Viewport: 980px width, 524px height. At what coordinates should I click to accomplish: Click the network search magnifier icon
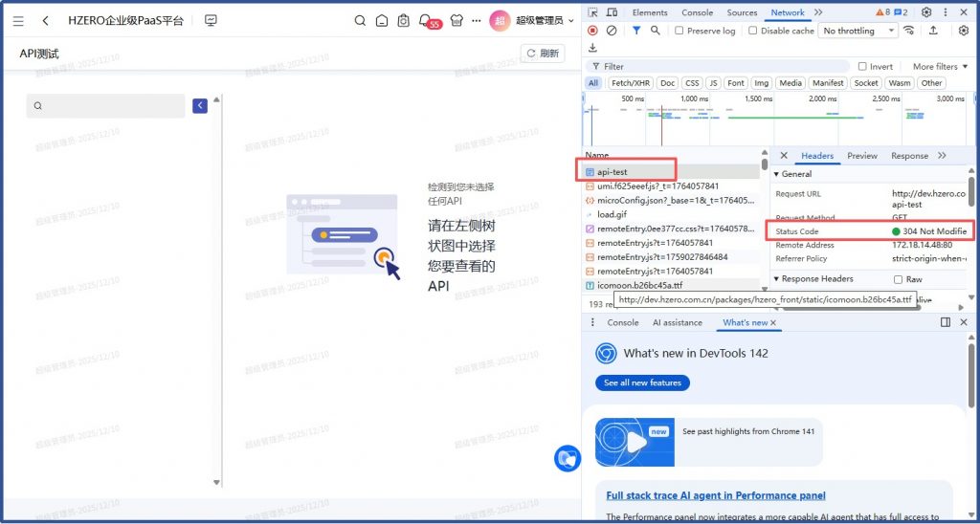656,31
